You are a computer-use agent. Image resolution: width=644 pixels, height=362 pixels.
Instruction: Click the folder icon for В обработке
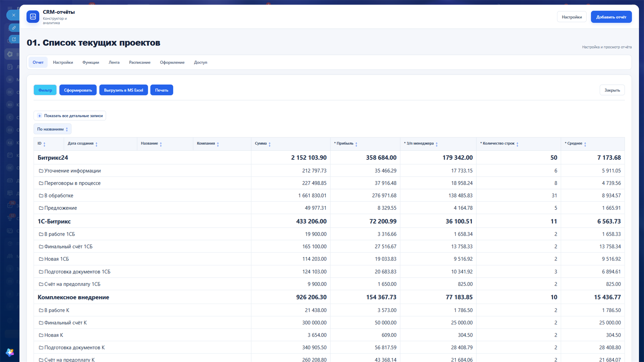41,196
